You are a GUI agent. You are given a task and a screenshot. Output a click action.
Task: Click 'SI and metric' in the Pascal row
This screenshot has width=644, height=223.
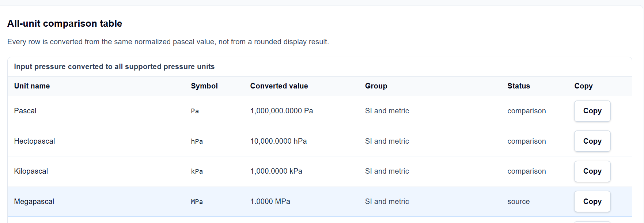click(387, 111)
